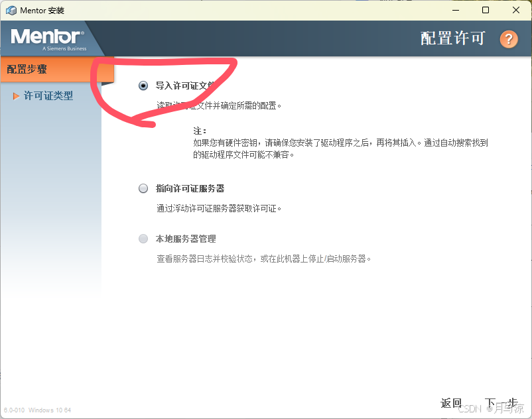
Task: Select the 指向许可证服务器 radio button
Action: 143,188
